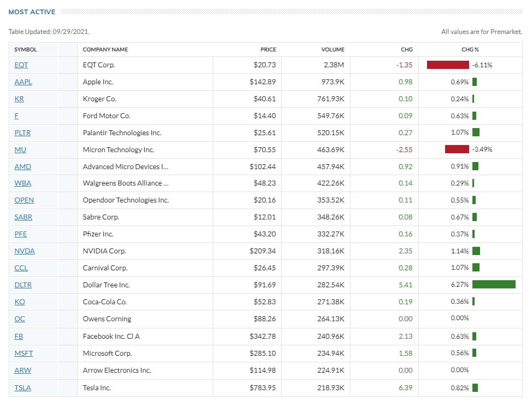Open the ARW symbol link
Viewport: 532px width, 405px height.
(22, 371)
